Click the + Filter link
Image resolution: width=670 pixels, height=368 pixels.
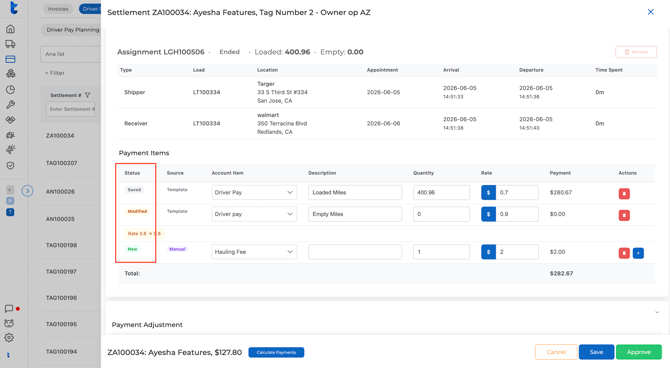click(x=55, y=73)
